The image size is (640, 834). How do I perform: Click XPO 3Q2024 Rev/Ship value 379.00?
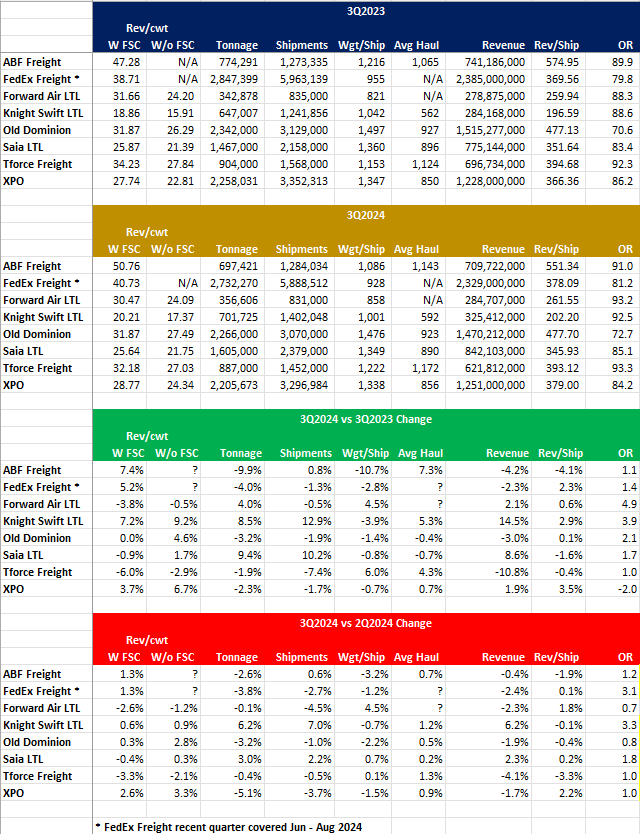(x=562, y=385)
